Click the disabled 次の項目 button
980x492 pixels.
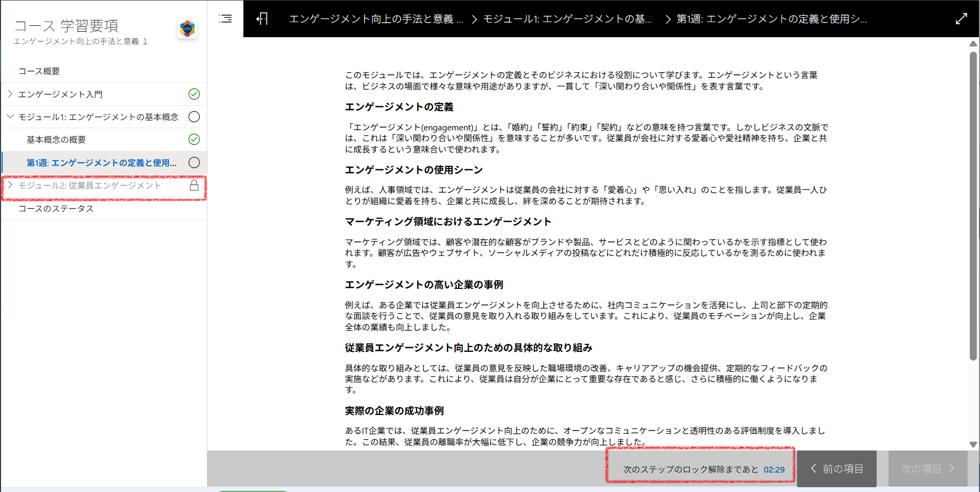(x=928, y=469)
